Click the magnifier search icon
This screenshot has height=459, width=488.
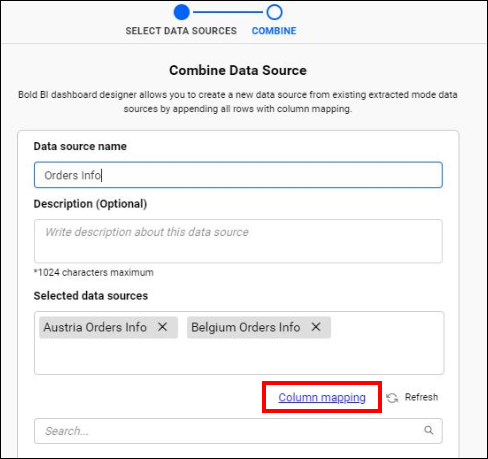click(x=429, y=430)
